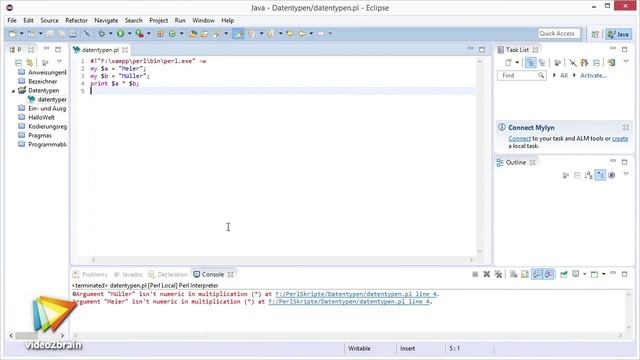Screen dimensions: 640x360
Task: Open the Open Perspective icon near Quick Access
Action: coord(595,34)
